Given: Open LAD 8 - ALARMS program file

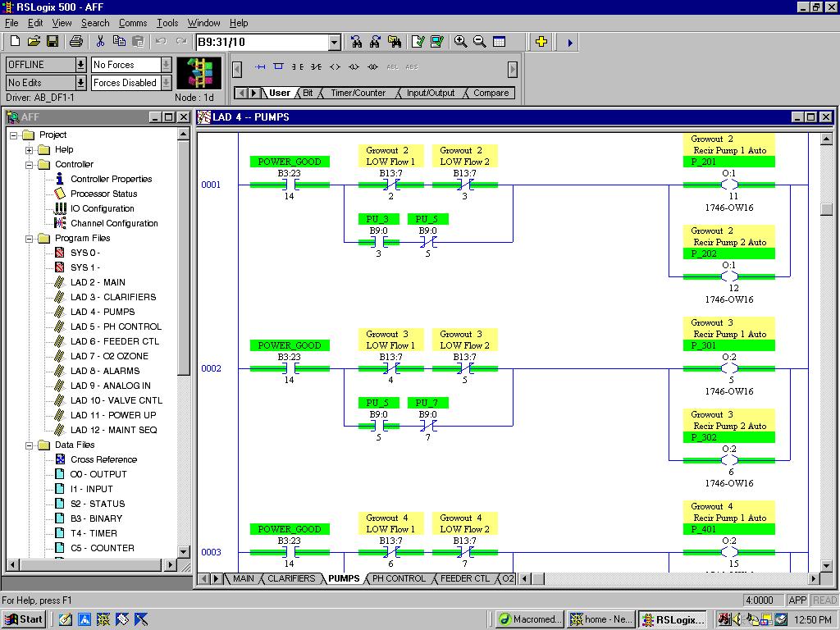Looking at the screenshot, I should click(x=105, y=371).
